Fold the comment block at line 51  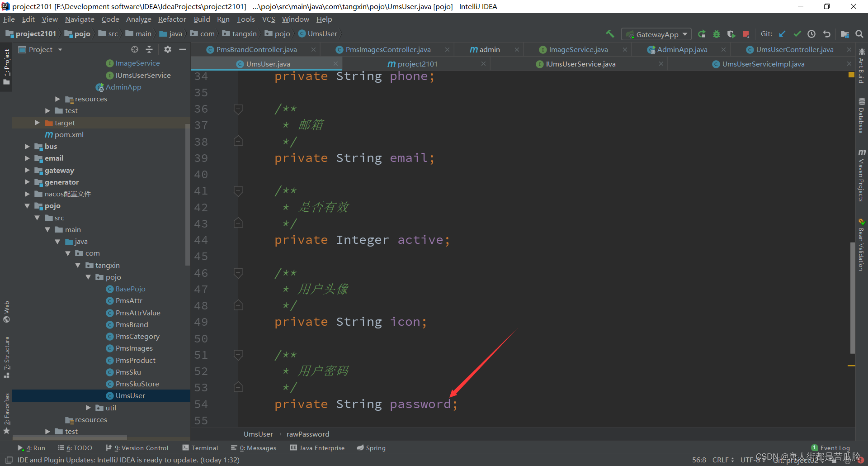238,355
